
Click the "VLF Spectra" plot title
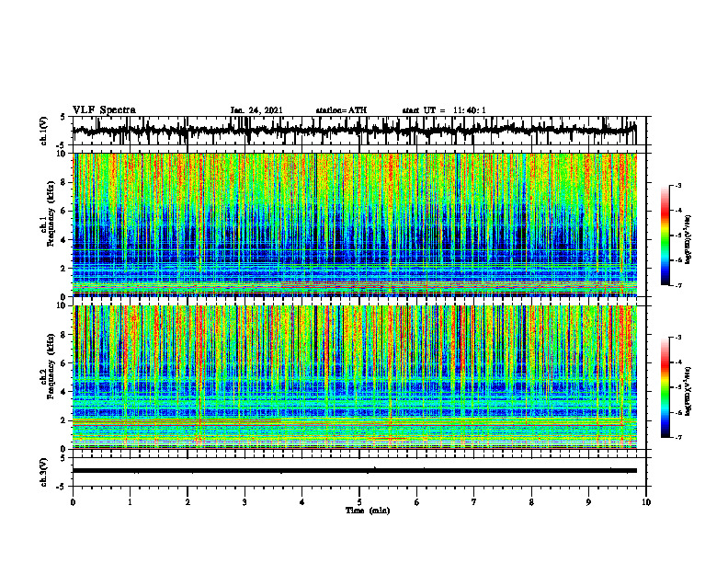[x=104, y=110]
